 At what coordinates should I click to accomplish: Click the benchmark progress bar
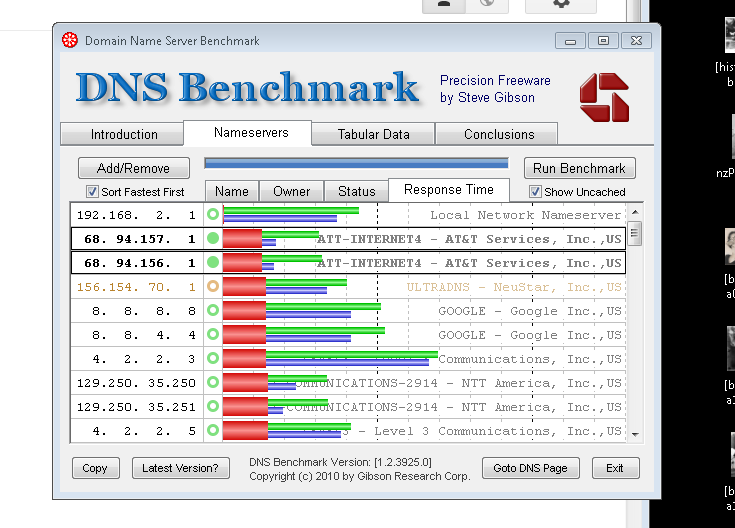(x=356, y=163)
